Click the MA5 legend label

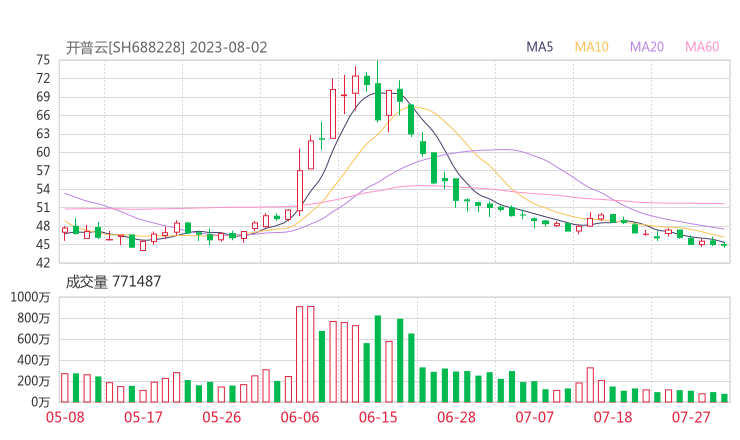click(539, 47)
